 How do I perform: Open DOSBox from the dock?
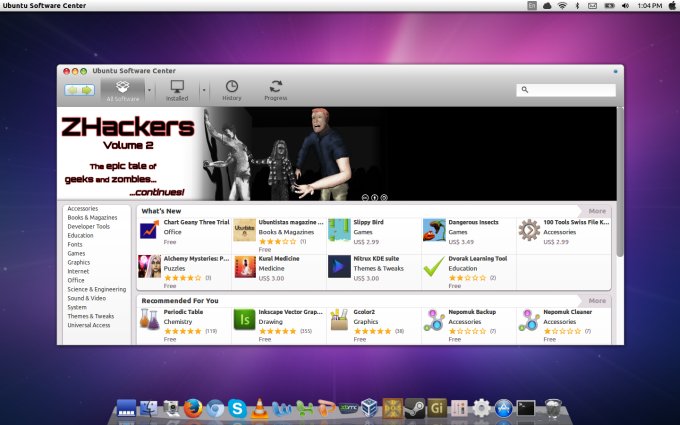[x=392, y=408]
